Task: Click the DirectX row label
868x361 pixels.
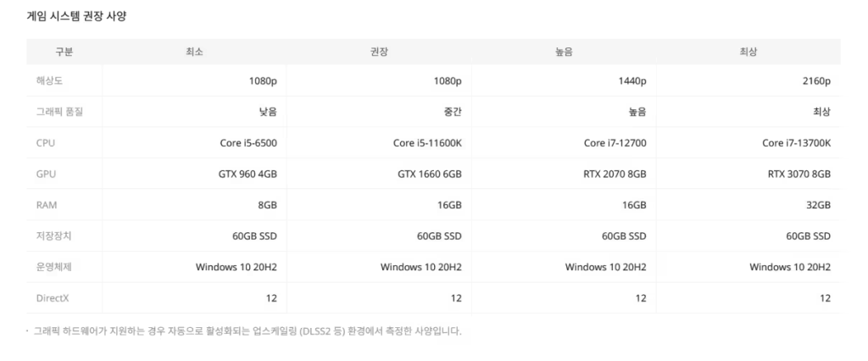Action: click(x=53, y=298)
